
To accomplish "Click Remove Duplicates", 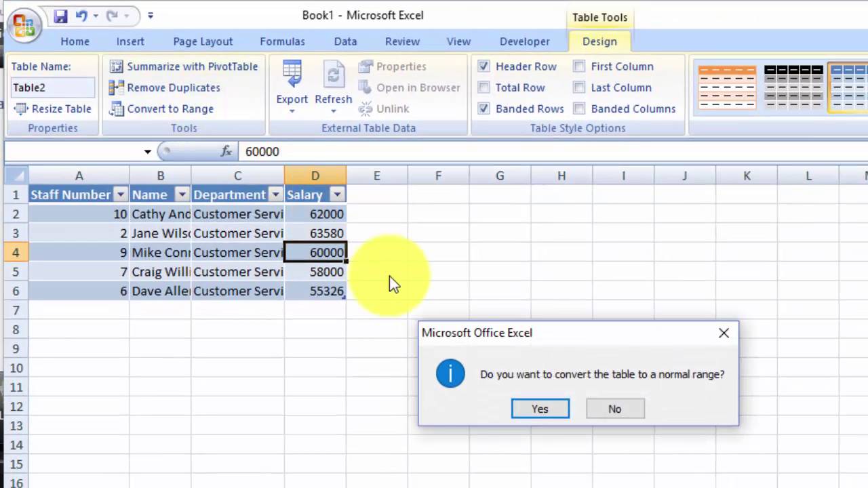I will point(165,87).
